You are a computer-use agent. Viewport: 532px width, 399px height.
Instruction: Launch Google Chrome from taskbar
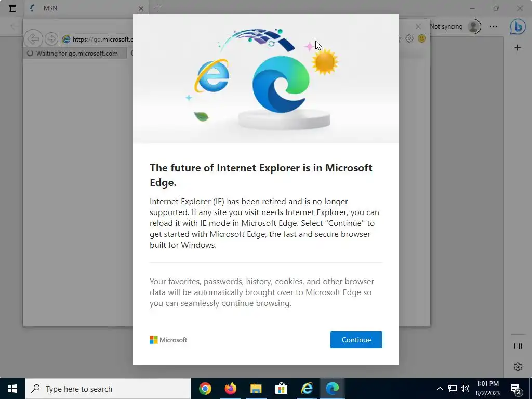pos(205,389)
